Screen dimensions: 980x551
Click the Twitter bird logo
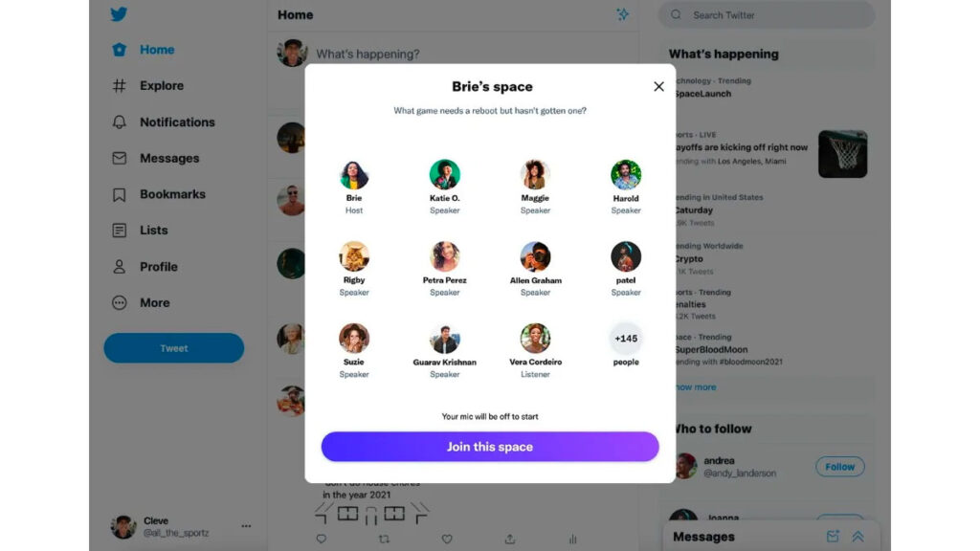pyautogui.click(x=119, y=13)
